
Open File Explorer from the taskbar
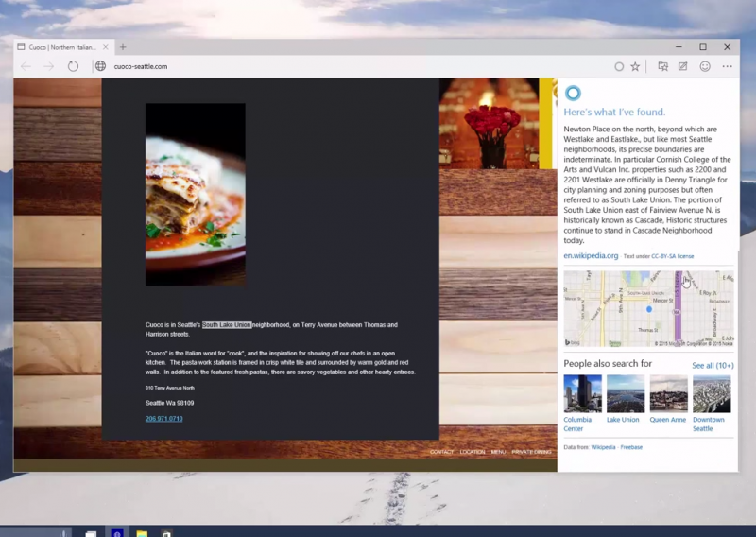tap(142, 533)
